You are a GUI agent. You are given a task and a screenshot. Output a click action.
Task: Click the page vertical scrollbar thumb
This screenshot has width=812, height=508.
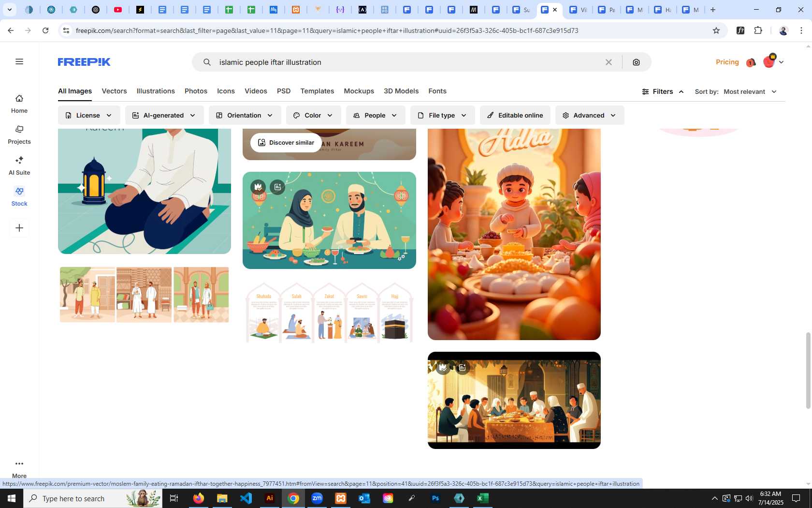pyautogui.click(x=808, y=371)
